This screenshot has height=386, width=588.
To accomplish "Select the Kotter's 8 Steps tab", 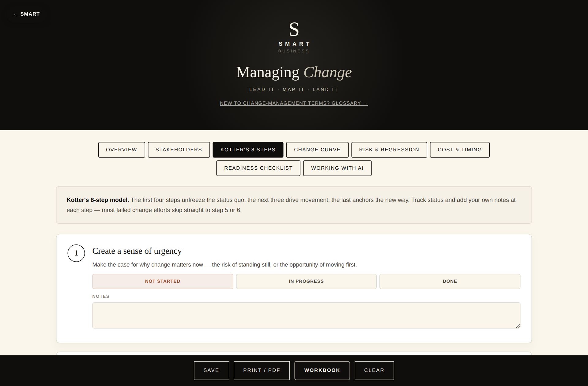I will coord(248,150).
